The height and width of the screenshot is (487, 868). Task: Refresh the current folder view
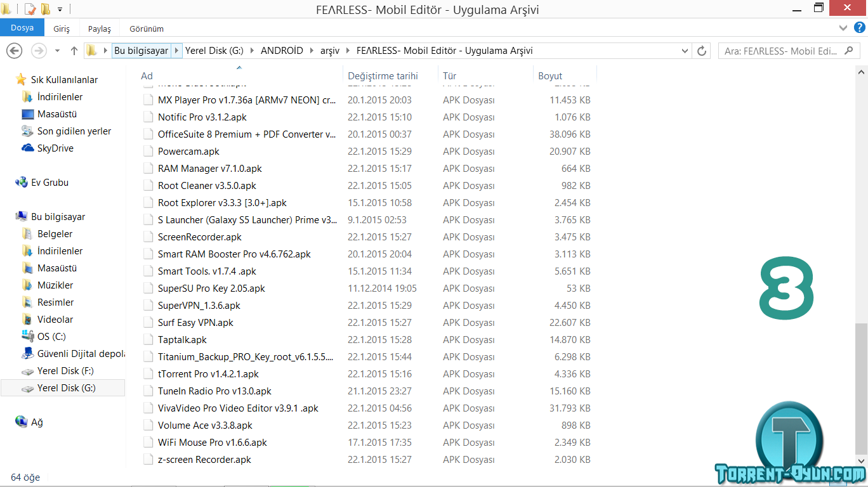[701, 51]
